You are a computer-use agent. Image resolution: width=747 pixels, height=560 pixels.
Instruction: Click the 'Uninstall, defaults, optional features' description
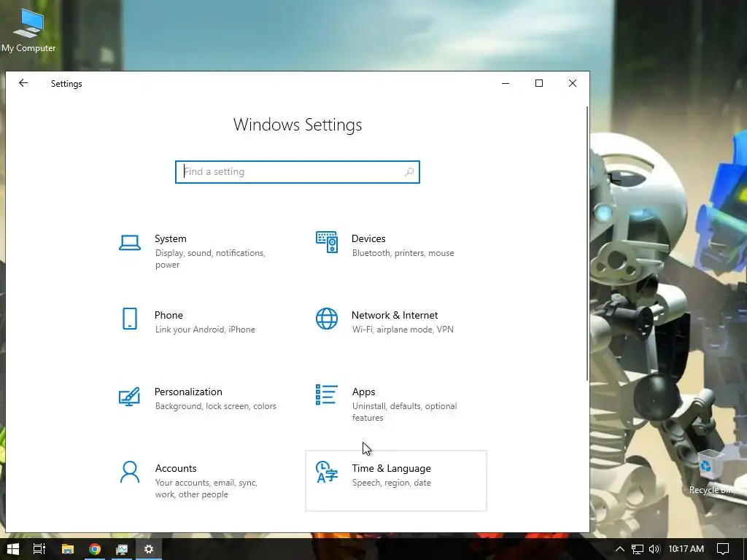[404, 412]
